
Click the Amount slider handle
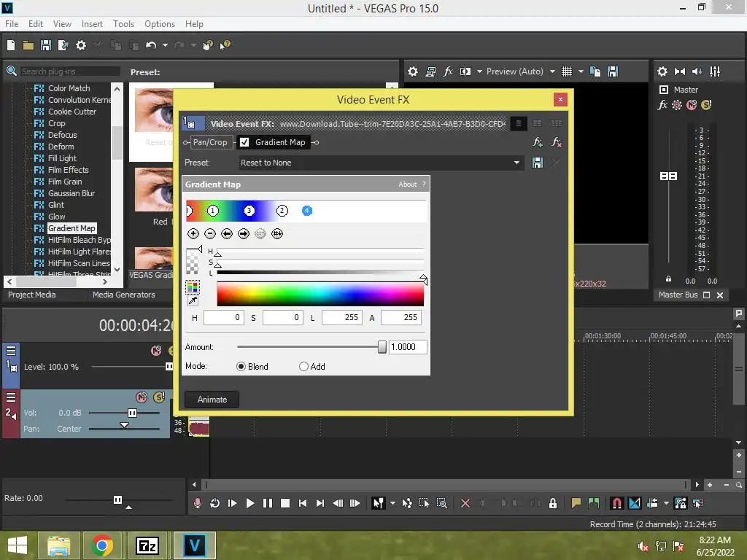tap(382, 347)
